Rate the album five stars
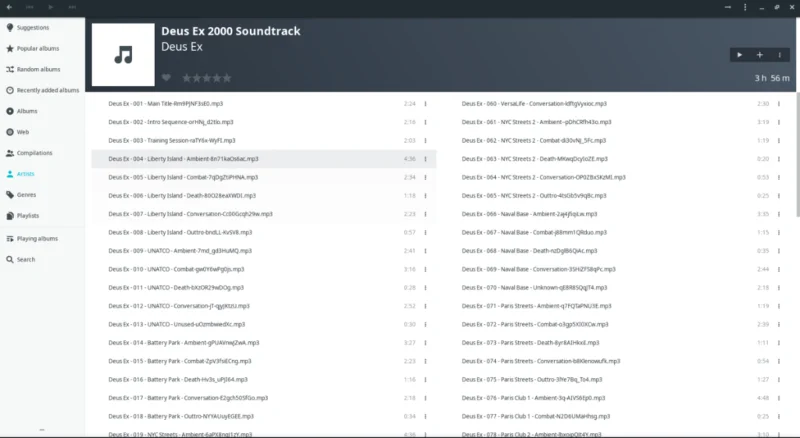The width and height of the screenshot is (800, 438). 227,78
